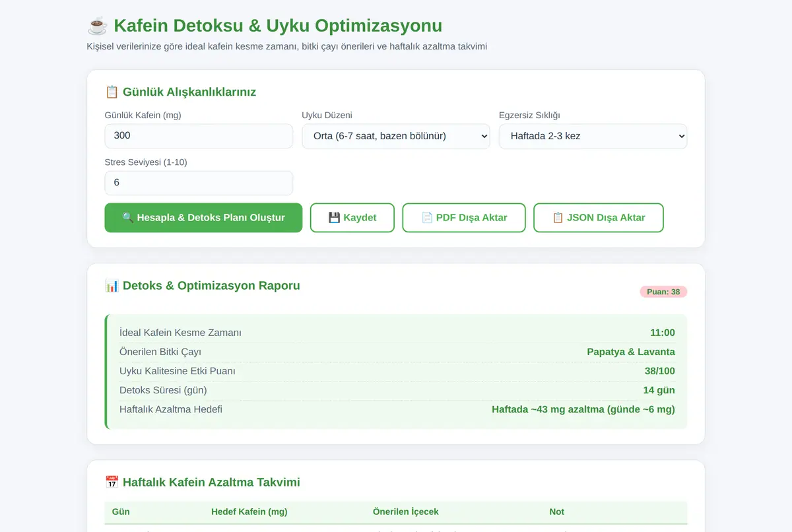Click the İdeal Kafein Kesme Zamanı label
This screenshot has height=532, width=792.
click(x=180, y=333)
